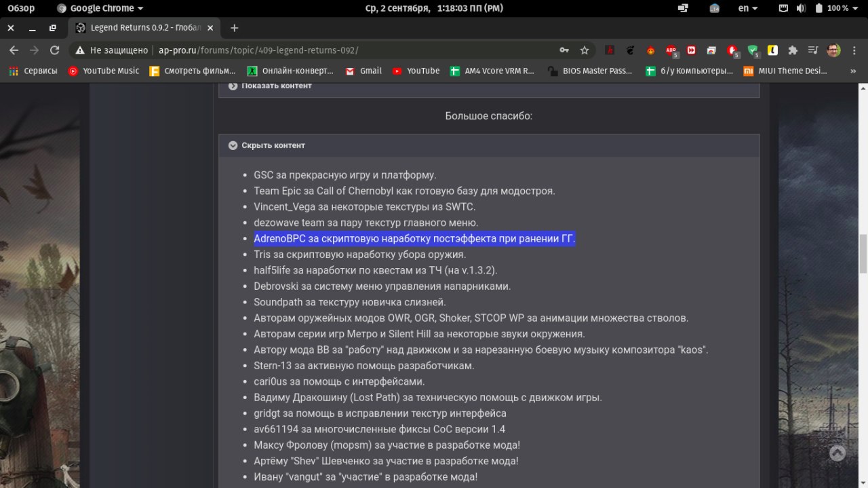Viewport: 868px width, 488px height.
Task: Click the round scroll-to-top arrow button
Action: tap(837, 453)
